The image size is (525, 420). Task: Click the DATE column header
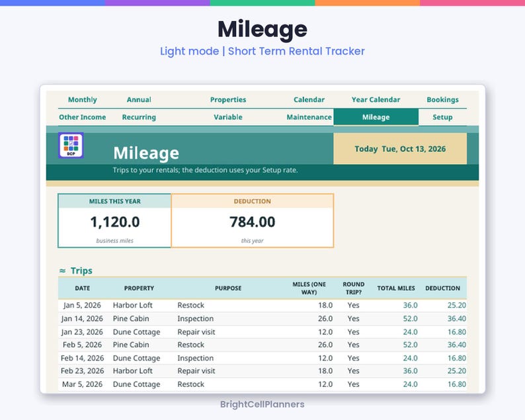click(83, 288)
